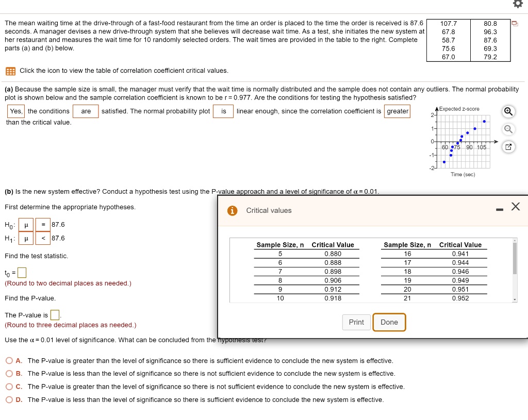Minimize the Critical values dialog
The height and width of the screenshot is (420, 528).
pyautogui.click(x=499, y=210)
